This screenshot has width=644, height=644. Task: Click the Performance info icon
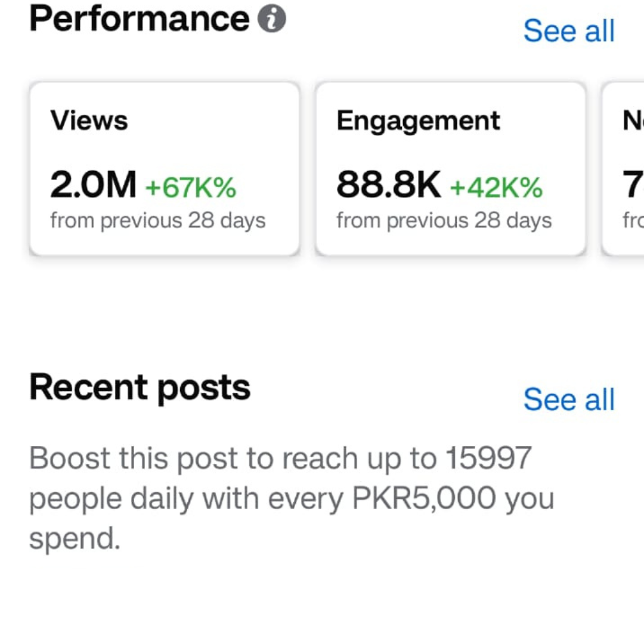click(271, 18)
